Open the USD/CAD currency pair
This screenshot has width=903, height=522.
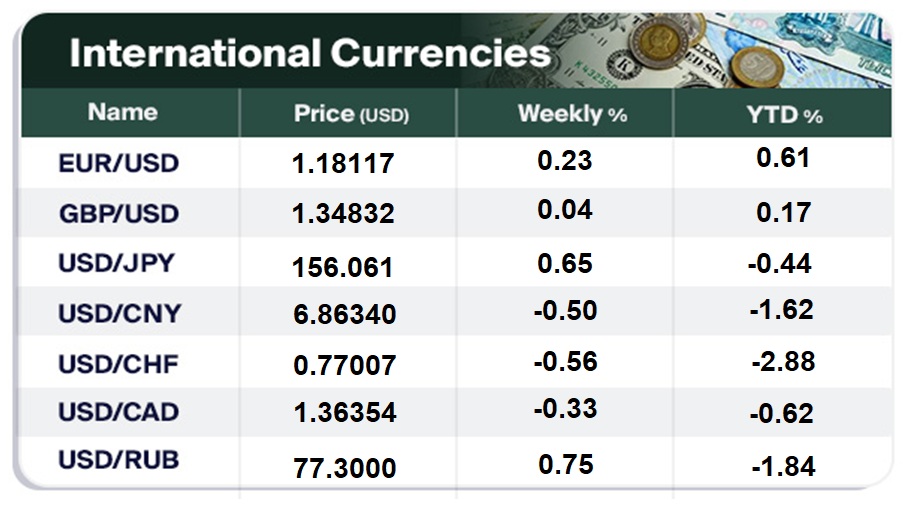[118, 411]
